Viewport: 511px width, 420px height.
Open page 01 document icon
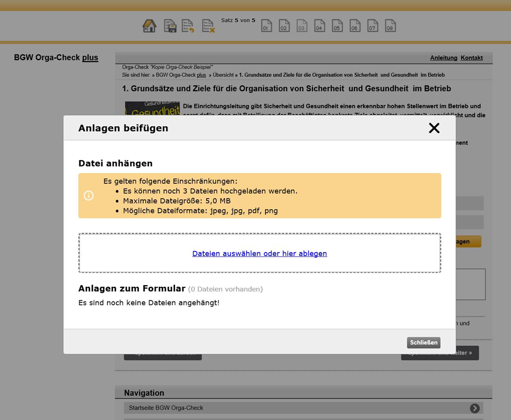coord(267,26)
